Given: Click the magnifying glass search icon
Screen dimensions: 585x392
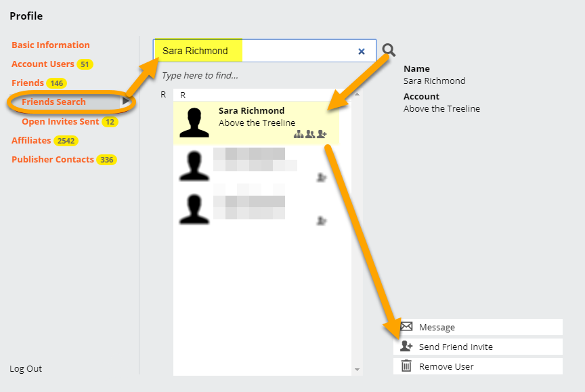Looking at the screenshot, I should coord(389,50).
